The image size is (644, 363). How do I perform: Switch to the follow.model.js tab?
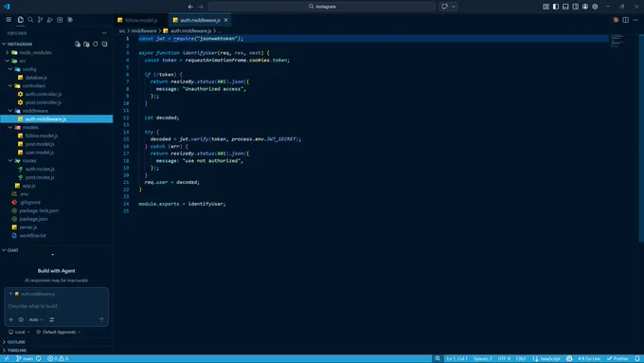click(141, 20)
